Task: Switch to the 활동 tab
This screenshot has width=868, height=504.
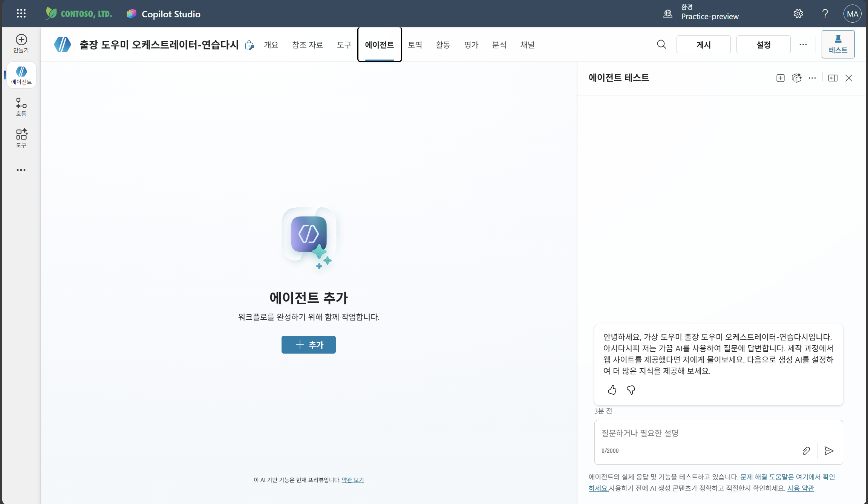Action: 443,44
